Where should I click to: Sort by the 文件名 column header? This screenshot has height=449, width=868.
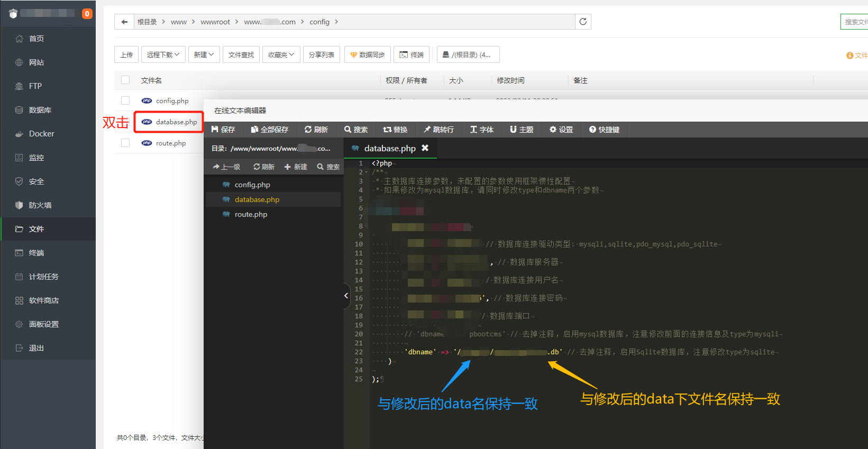coord(151,80)
